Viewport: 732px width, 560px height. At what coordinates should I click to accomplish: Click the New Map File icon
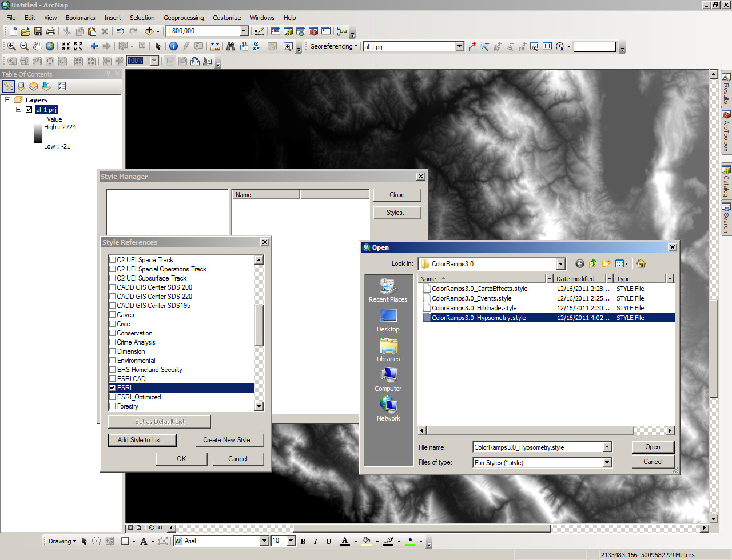point(13,31)
